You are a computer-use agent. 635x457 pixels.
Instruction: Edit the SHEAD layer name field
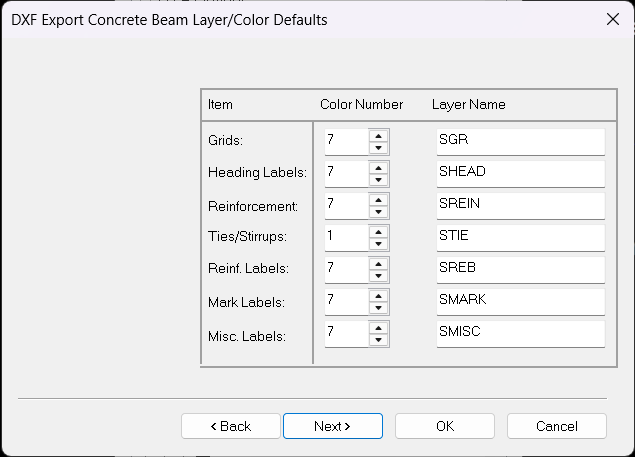pyautogui.click(x=521, y=174)
